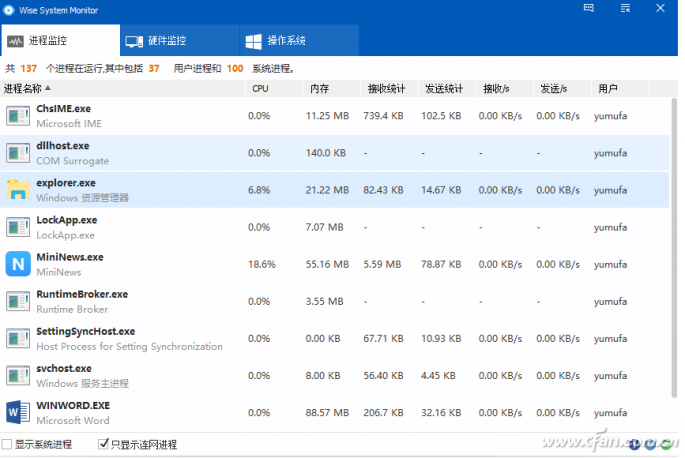Click the 3.55 MB memory value
685x458 pixels.
[324, 302]
